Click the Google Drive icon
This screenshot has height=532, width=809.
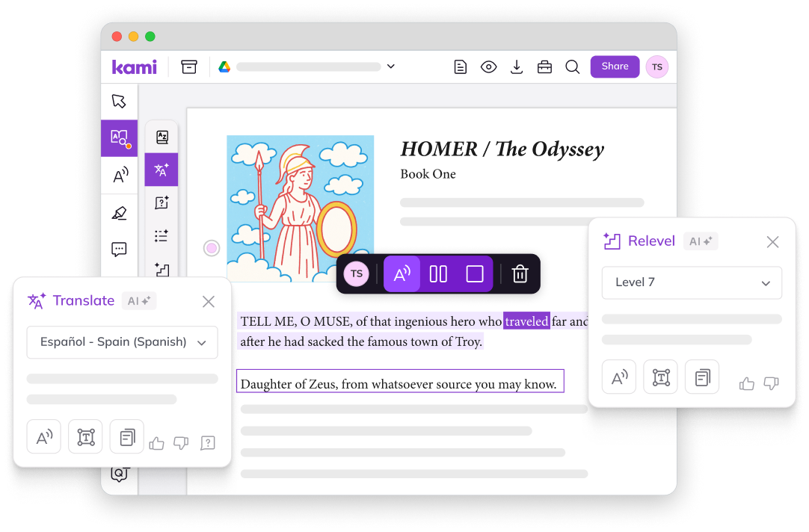coord(224,67)
